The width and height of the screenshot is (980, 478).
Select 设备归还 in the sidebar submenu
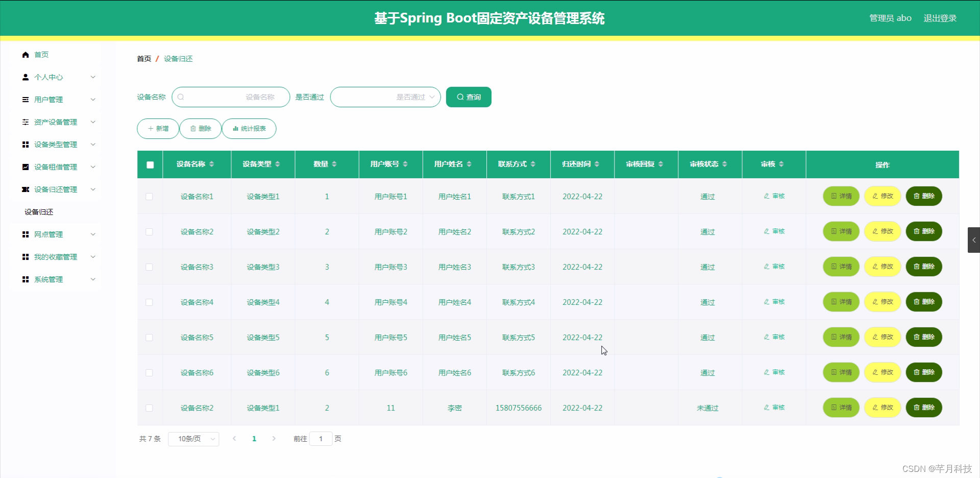[x=39, y=212]
